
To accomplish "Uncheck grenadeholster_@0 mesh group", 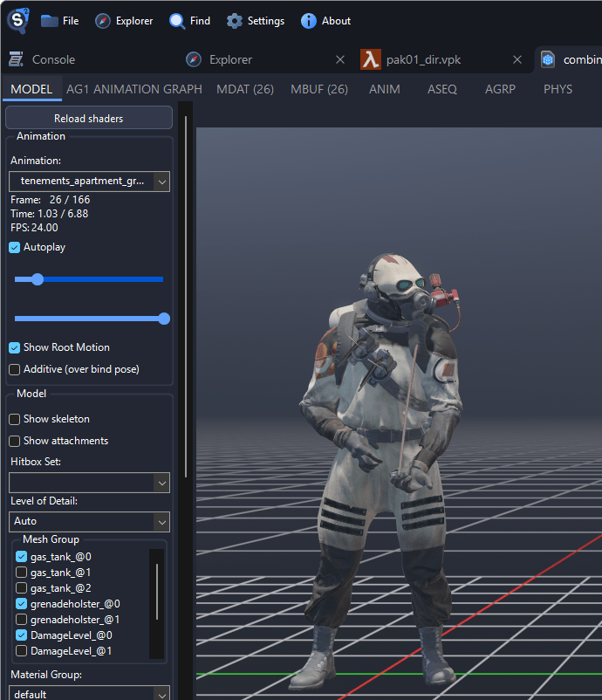I will point(21,604).
